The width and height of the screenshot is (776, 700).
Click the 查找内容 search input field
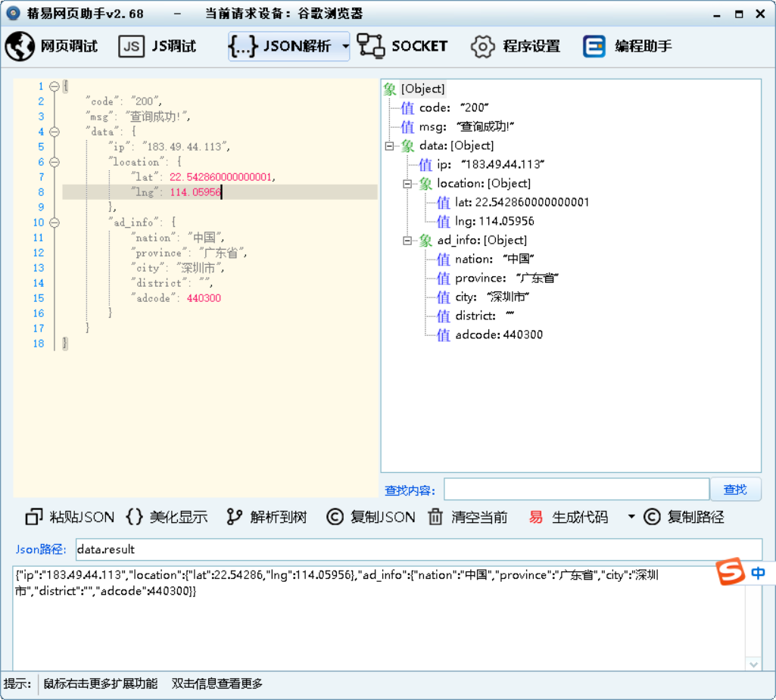(x=575, y=490)
